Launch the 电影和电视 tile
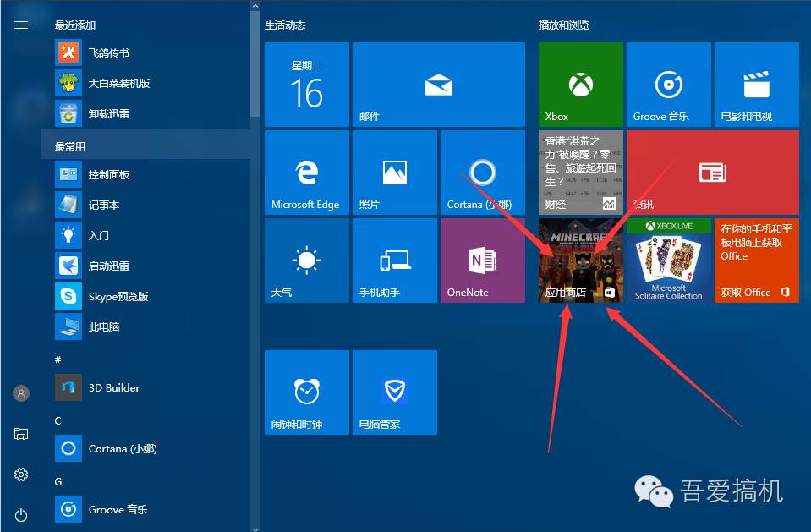 [756, 84]
